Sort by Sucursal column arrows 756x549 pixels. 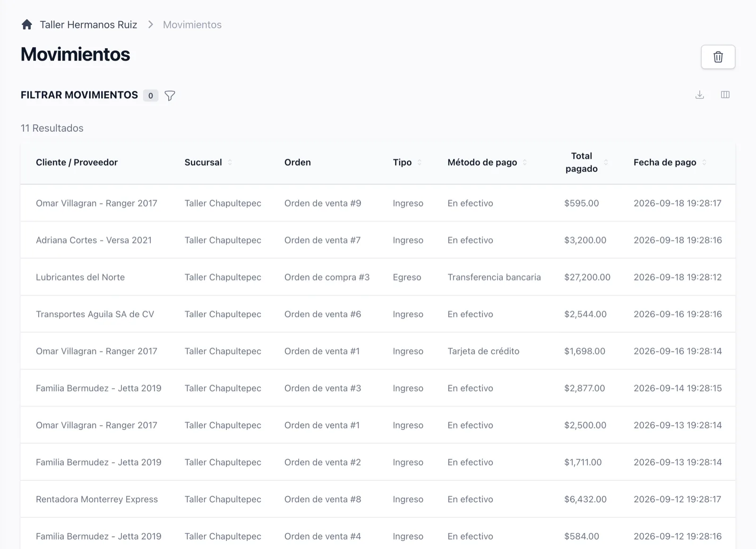(x=230, y=162)
